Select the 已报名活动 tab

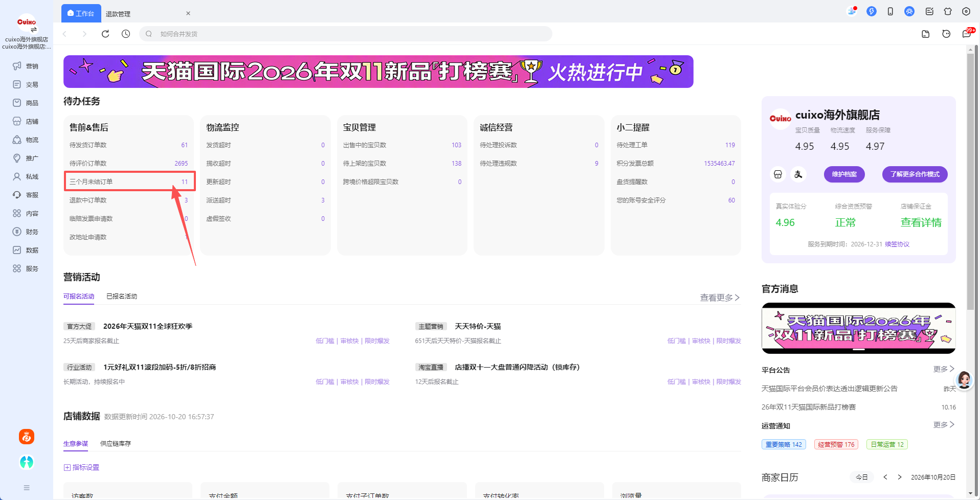coord(122,297)
